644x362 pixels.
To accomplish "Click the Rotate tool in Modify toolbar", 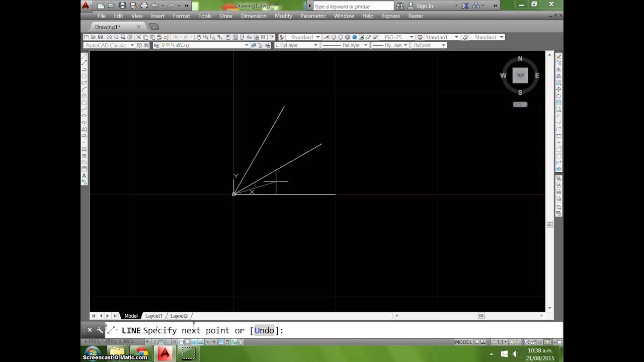I will click(559, 96).
